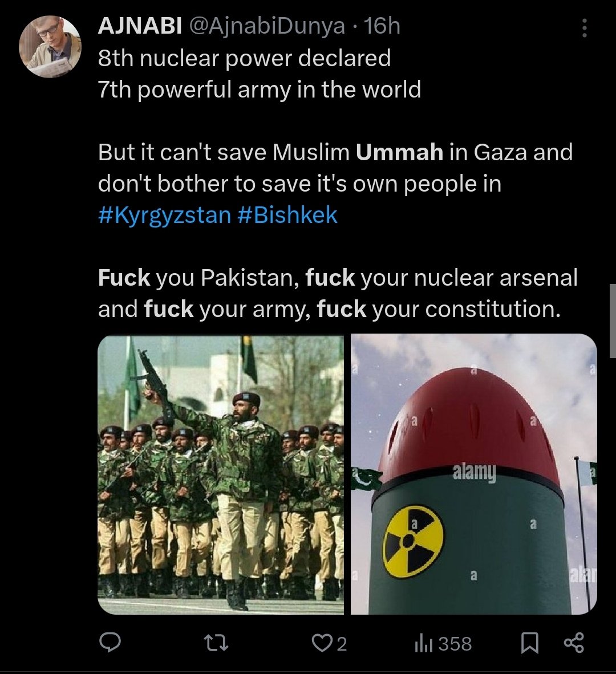Open the #Bishkek hashtag
The image size is (616, 674).
(x=287, y=215)
